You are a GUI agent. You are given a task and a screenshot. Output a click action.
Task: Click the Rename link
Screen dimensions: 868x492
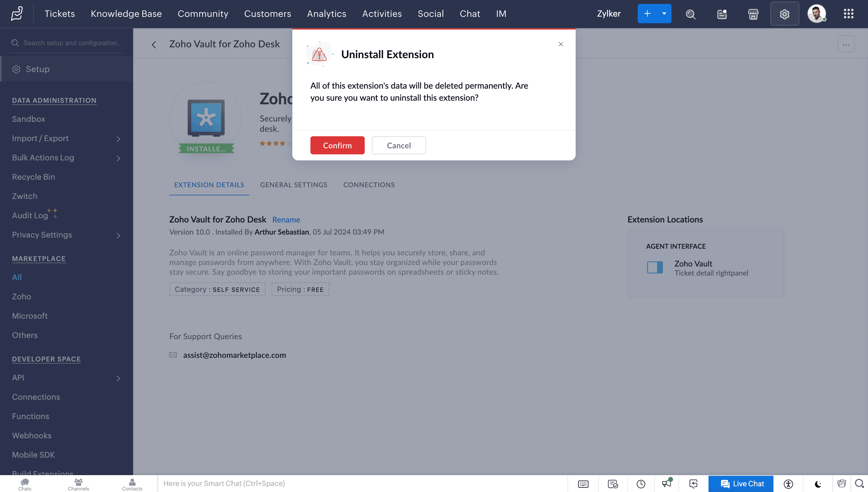(286, 220)
